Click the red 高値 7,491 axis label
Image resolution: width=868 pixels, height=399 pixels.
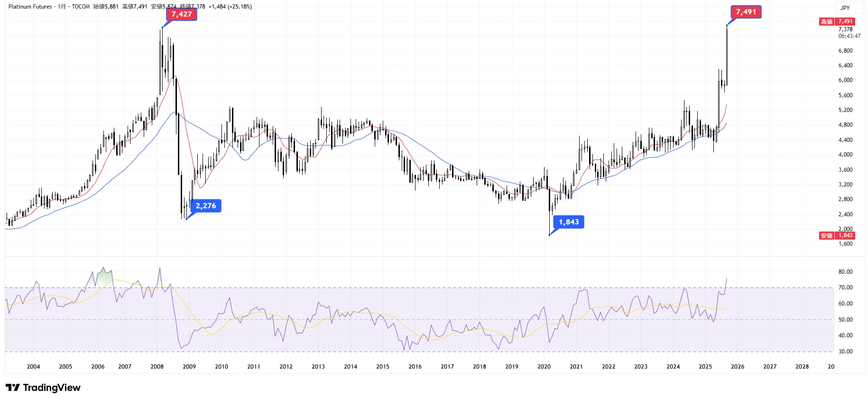pos(837,21)
